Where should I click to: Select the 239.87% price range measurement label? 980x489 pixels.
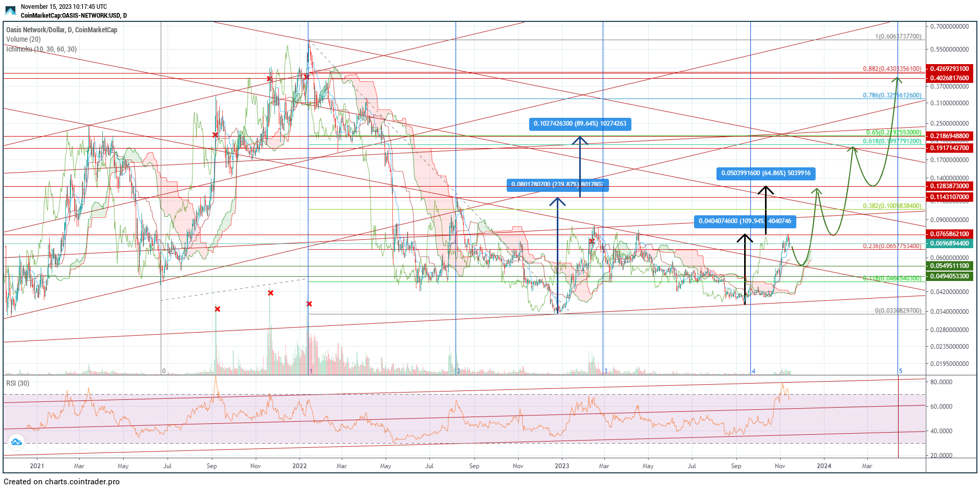coord(557,185)
